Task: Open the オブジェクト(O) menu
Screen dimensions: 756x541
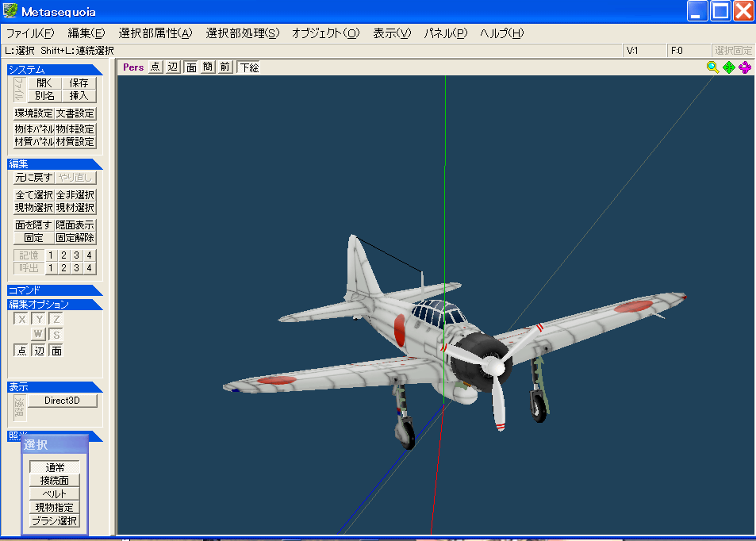Action: (326, 33)
